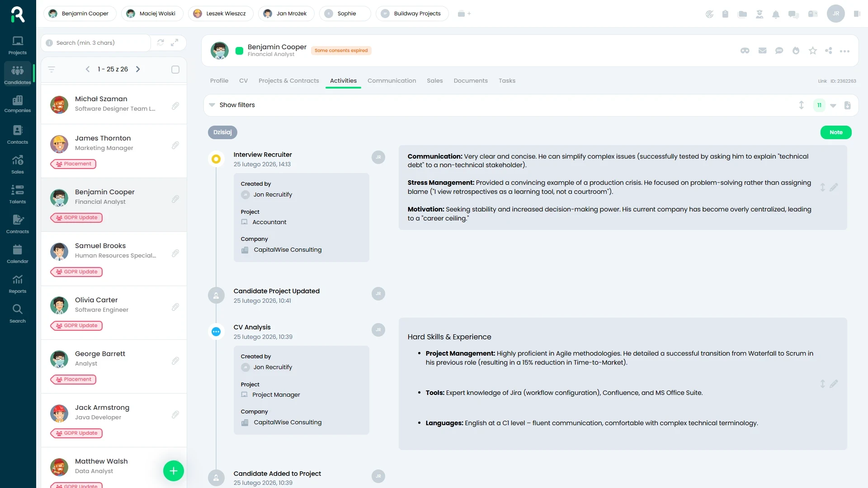Click the green Note button
Screen dimensions: 868x488
point(835,132)
